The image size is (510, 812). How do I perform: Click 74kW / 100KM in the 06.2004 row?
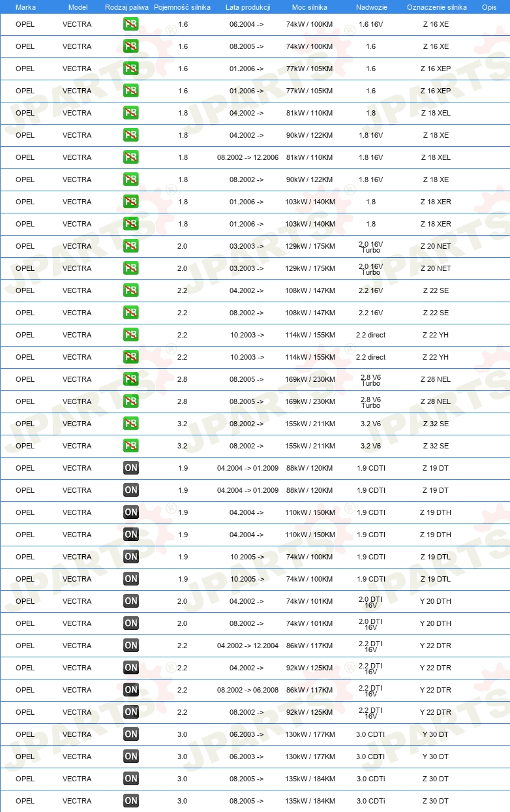pos(310,24)
